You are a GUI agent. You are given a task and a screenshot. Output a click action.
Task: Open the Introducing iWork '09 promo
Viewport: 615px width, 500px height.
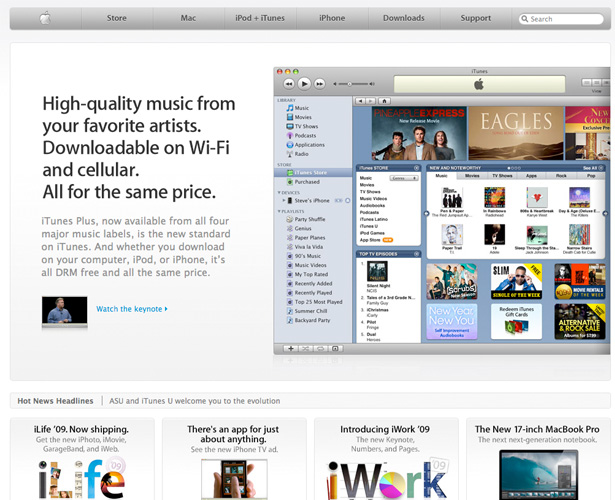coord(386,459)
